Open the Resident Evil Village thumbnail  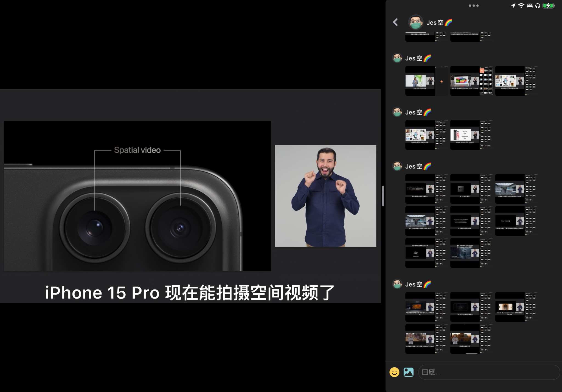click(471, 253)
